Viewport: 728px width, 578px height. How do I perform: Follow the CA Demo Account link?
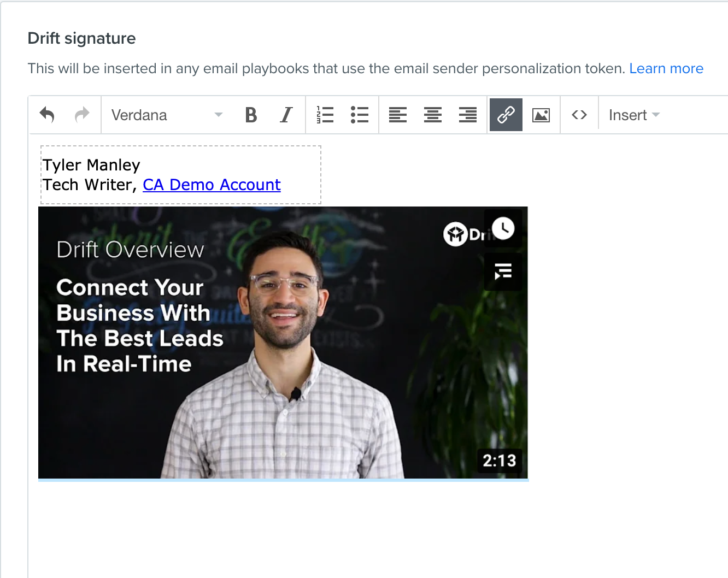pyautogui.click(x=212, y=185)
